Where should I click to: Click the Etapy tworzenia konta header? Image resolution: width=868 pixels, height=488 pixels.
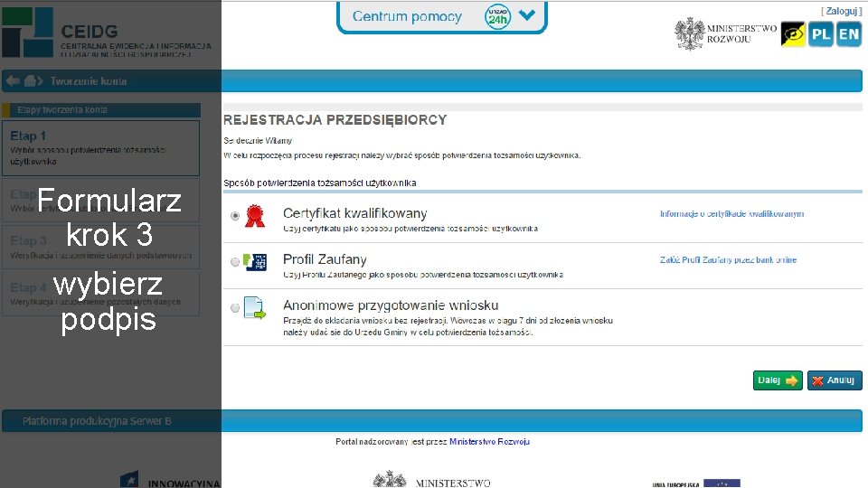point(101,109)
